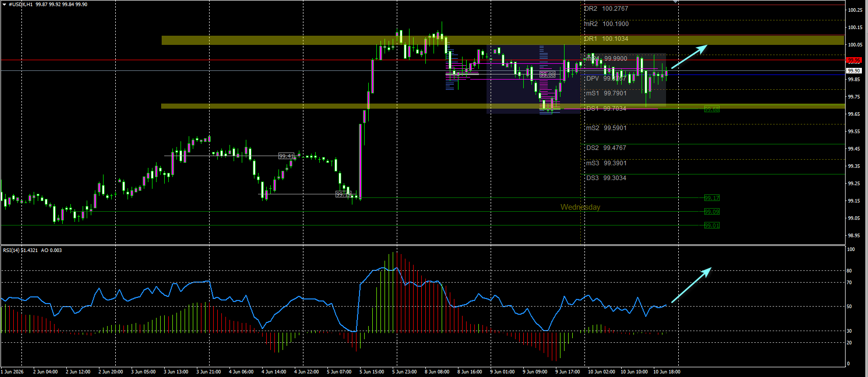Select the mR2 100.1900 pivot label
Viewport: 868px width, 377px height.
pos(606,24)
